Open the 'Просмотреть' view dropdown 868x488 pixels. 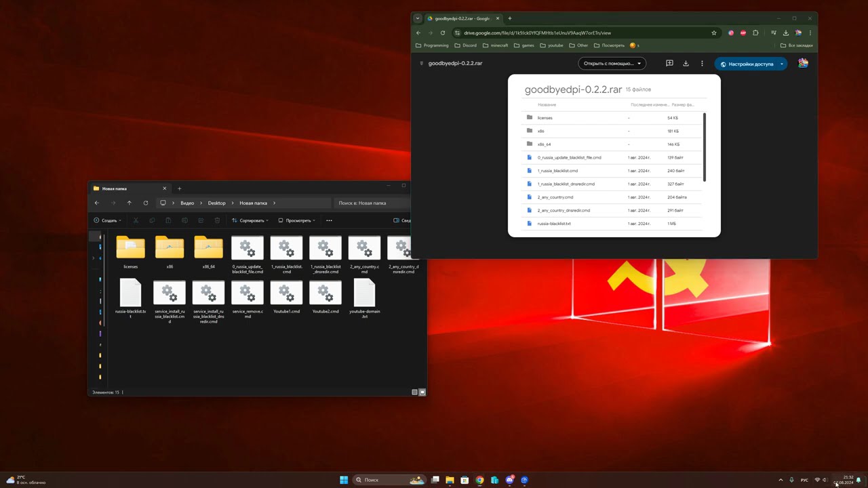[297, 220]
